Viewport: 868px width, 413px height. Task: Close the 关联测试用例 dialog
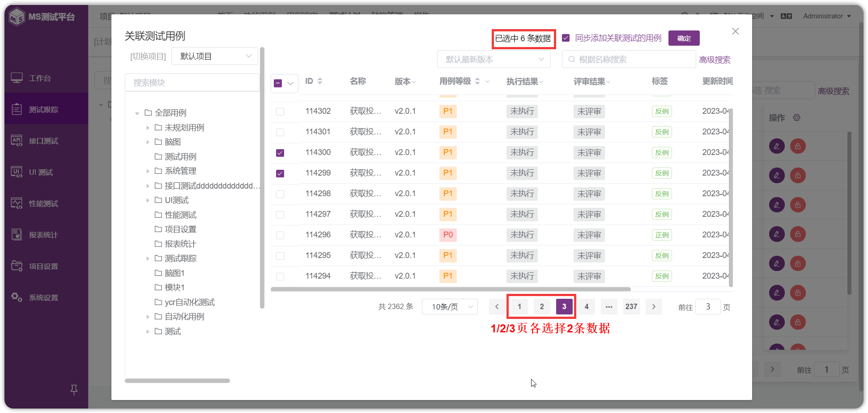click(735, 31)
